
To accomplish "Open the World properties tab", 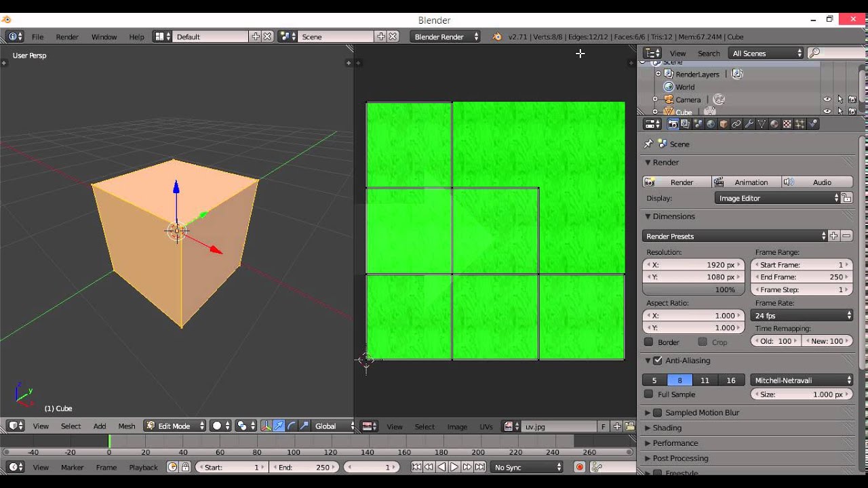I will (711, 124).
